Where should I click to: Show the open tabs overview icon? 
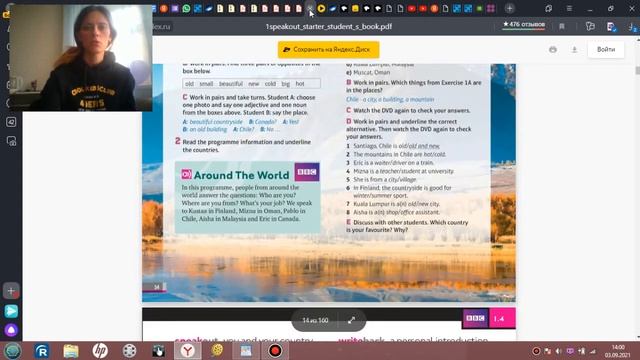tap(548, 8)
